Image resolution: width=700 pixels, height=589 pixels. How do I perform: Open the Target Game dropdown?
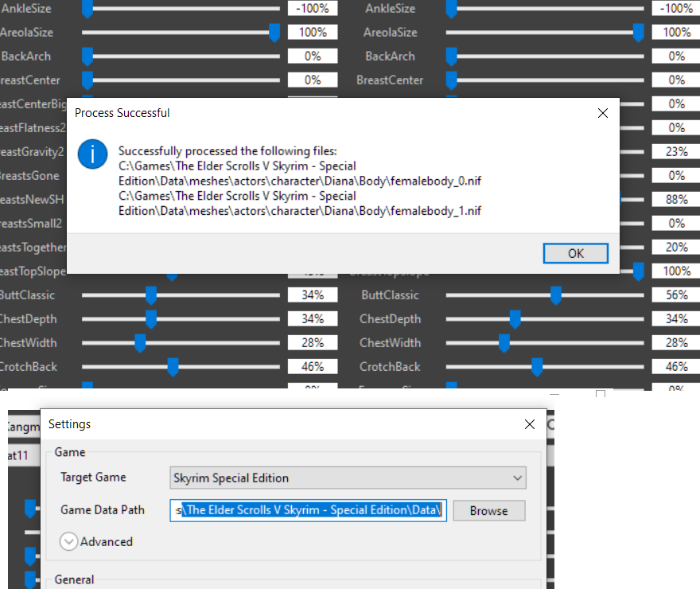[348, 478]
